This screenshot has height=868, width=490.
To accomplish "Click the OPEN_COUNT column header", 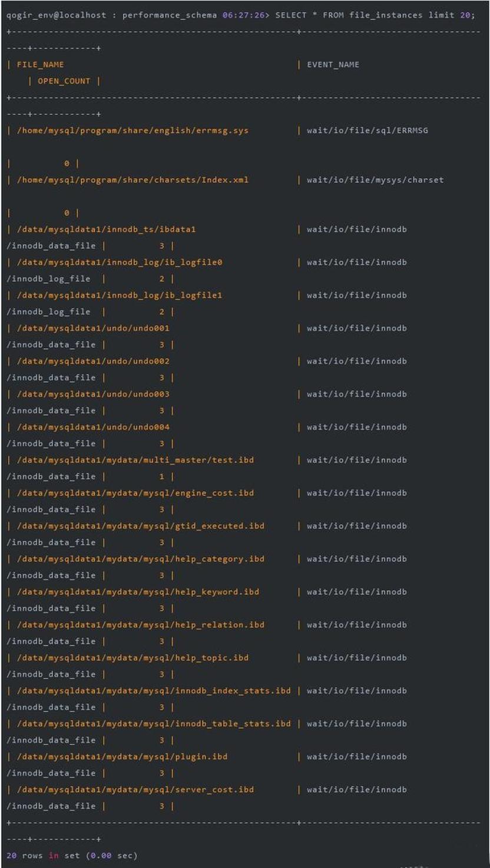I will click(x=64, y=81).
